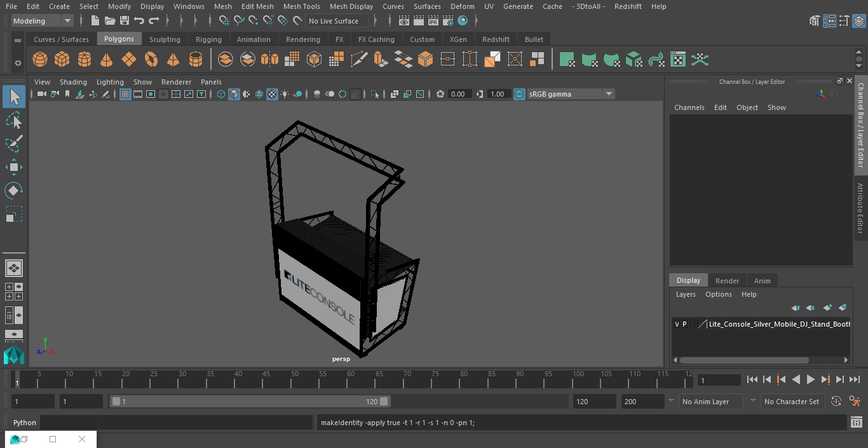
Task: Click the Extrude shelf icon
Action: click(x=381, y=60)
